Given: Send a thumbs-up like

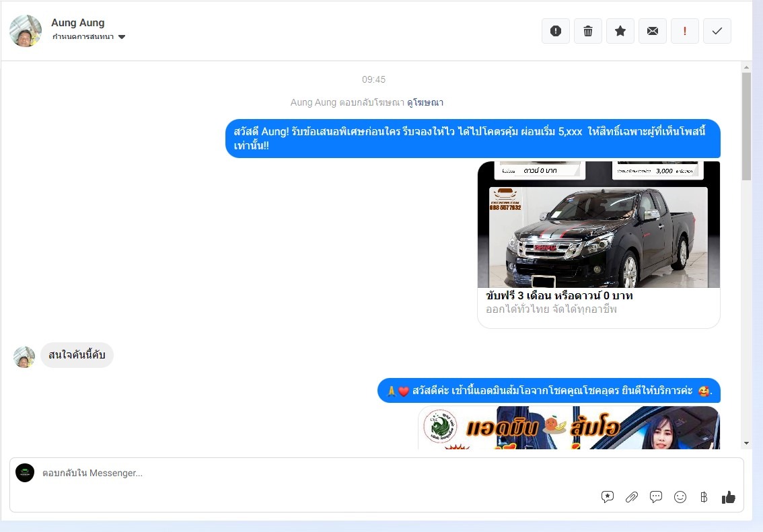Looking at the screenshot, I should pos(729,497).
